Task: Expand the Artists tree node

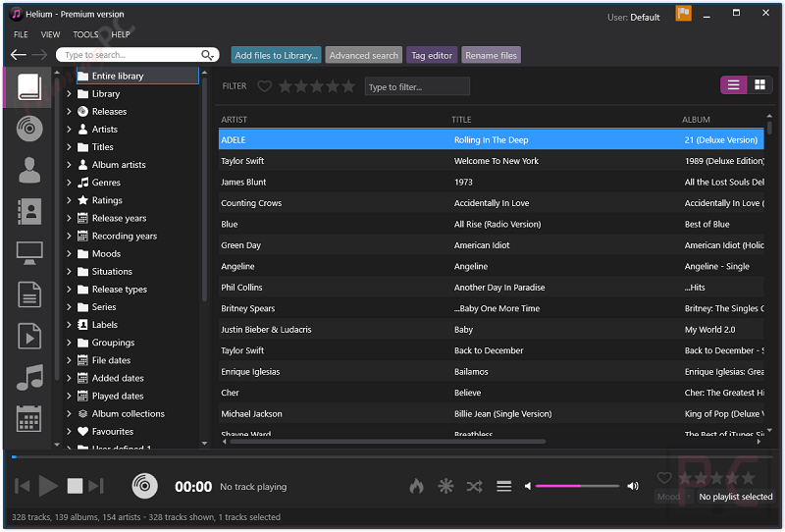Action: tap(69, 130)
